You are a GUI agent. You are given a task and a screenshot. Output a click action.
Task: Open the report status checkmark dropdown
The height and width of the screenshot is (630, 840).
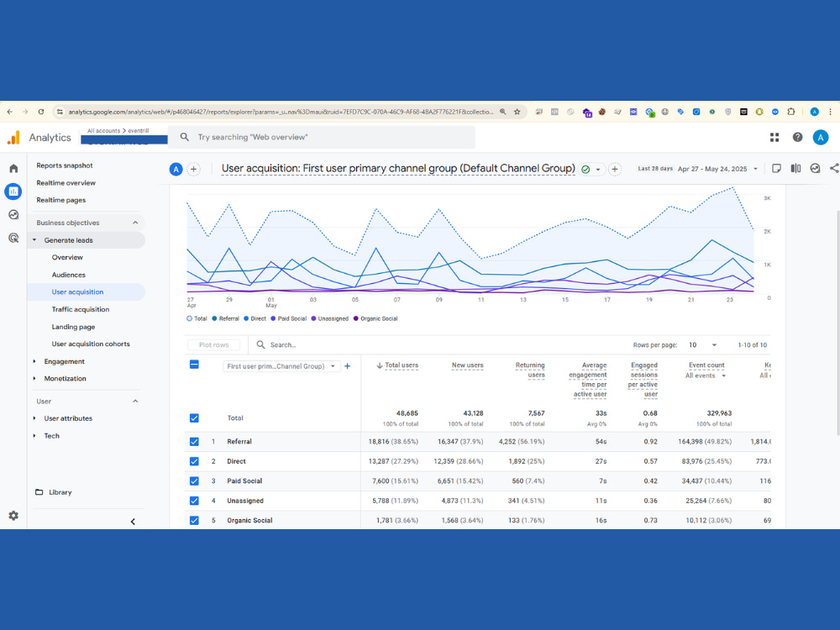(x=591, y=170)
